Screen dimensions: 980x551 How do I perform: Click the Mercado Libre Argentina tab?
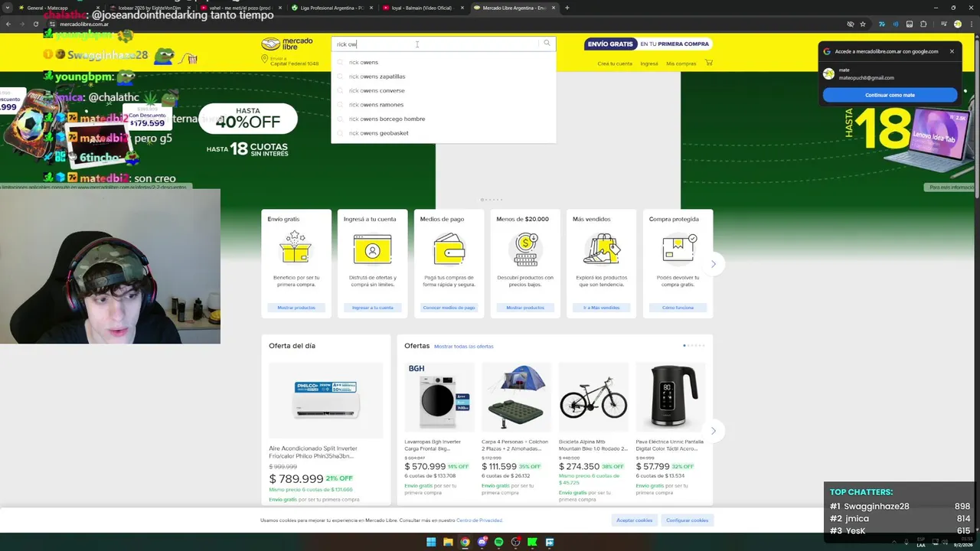coord(514,8)
